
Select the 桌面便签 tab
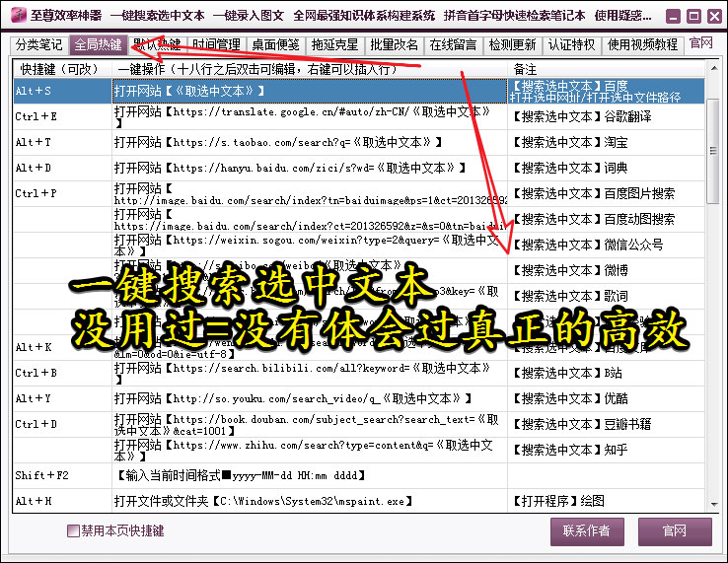tap(276, 44)
